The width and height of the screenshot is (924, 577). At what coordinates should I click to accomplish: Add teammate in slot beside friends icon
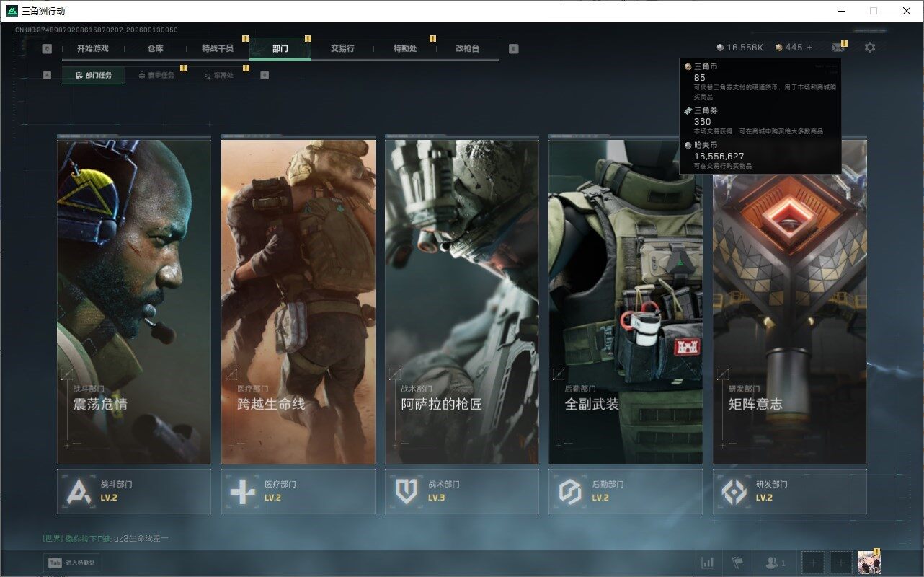coord(813,563)
